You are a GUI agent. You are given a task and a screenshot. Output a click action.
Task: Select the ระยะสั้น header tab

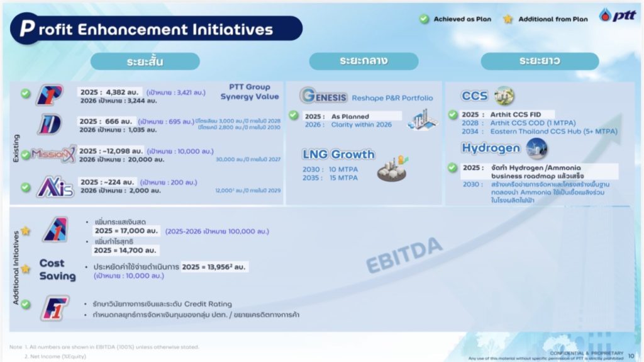click(x=145, y=61)
